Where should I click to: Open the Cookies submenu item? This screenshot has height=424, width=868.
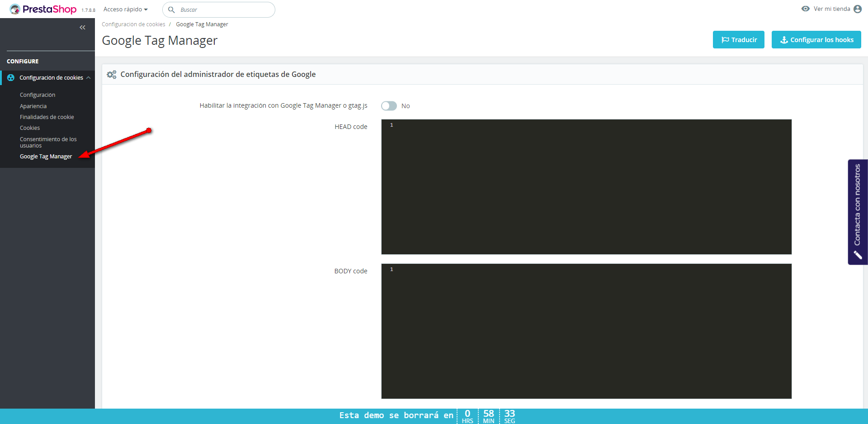(x=30, y=128)
